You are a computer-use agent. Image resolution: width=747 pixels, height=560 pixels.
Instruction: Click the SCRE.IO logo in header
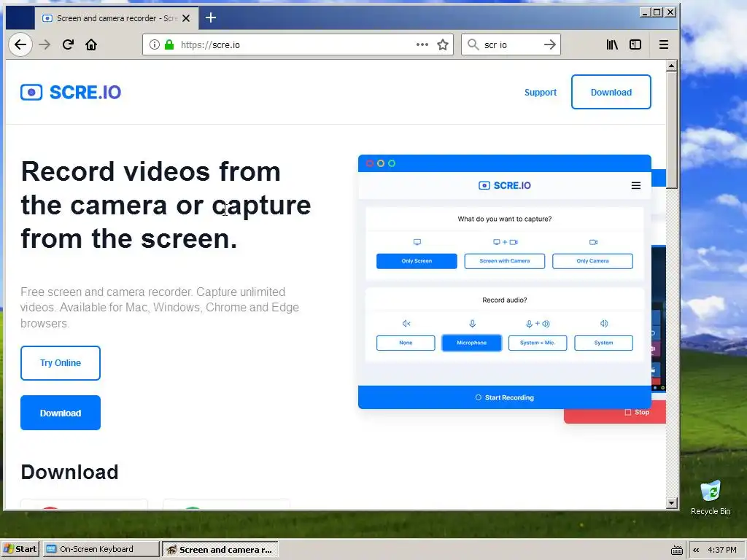[x=71, y=93]
